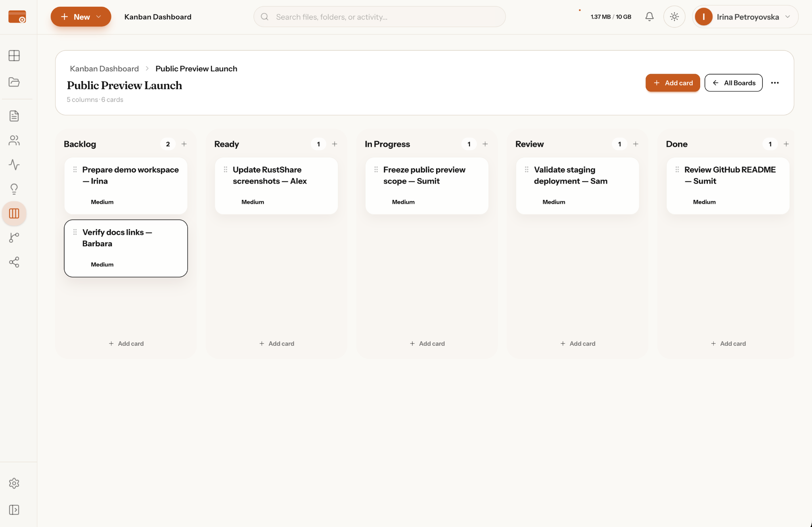Click the storage usage 1.37 MB / 10 GB
The height and width of the screenshot is (527, 812).
tap(611, 17)
